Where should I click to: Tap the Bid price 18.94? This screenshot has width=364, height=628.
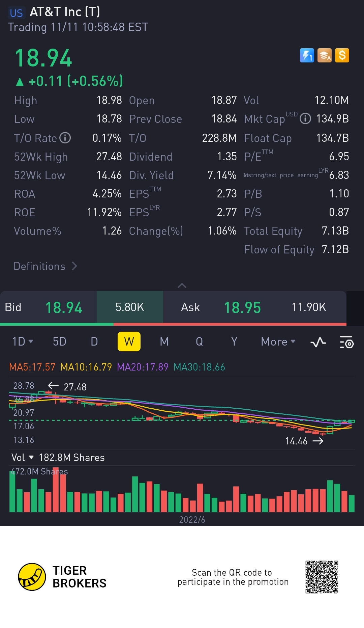pyautogui.click(x=64, y=308)
